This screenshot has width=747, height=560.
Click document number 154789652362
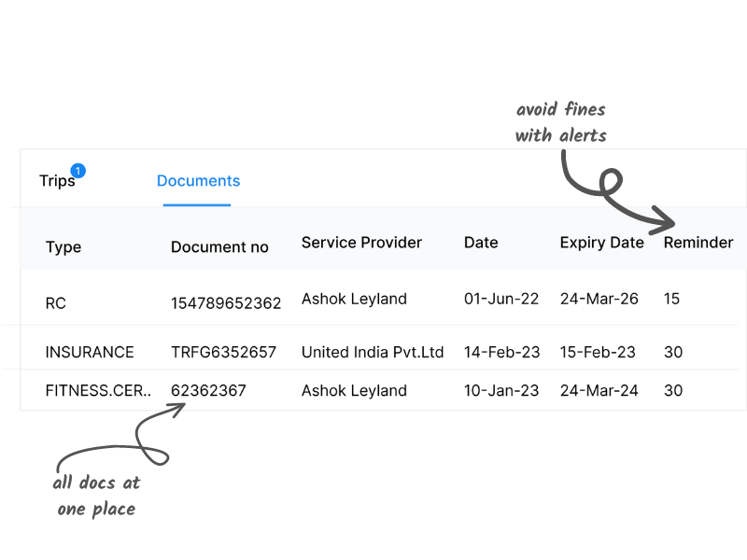[x=226, y=303]
